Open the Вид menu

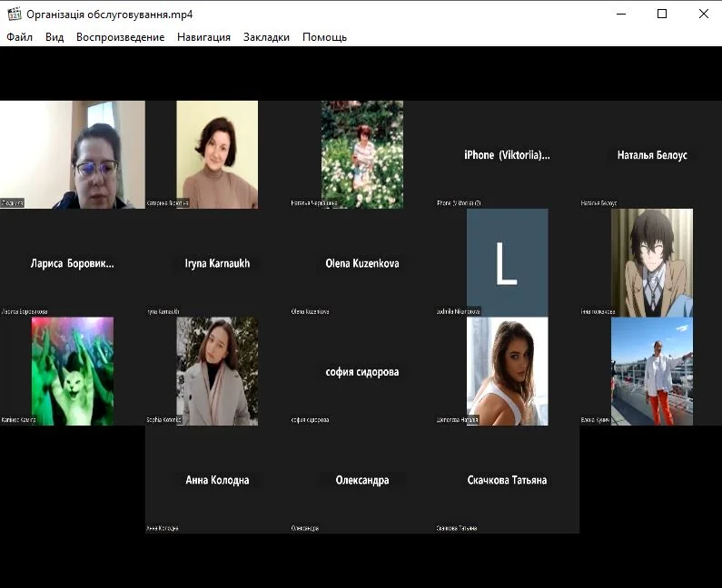(54, 37)
